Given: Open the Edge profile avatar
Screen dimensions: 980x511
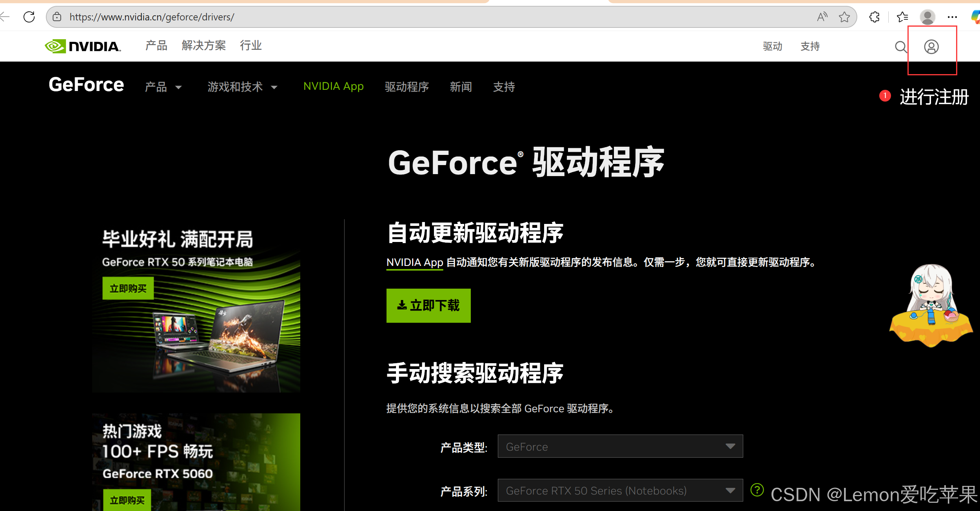Looking at the screenshot, I should pos(927,17).
